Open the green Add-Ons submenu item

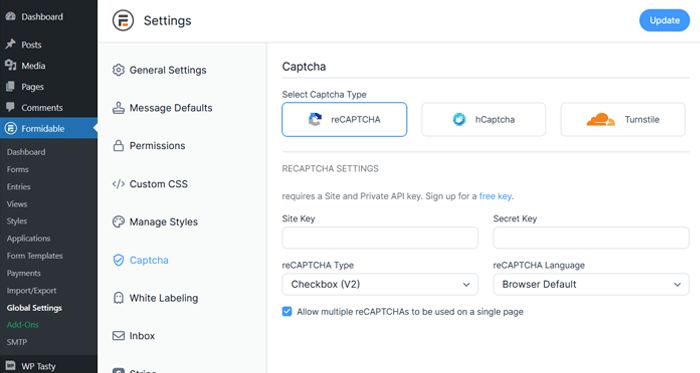click(x=23, y=325)
